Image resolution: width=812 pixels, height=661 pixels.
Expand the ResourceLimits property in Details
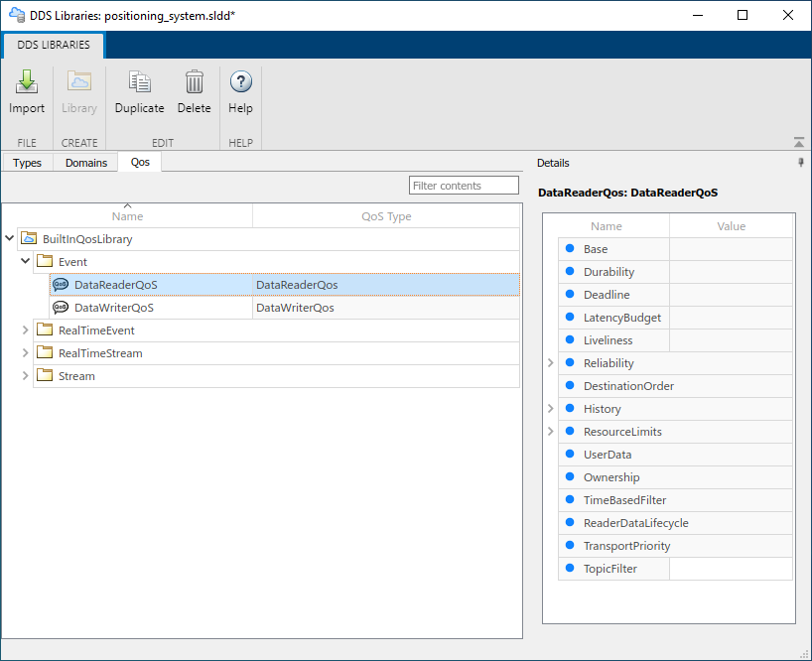tap(550, 431)
